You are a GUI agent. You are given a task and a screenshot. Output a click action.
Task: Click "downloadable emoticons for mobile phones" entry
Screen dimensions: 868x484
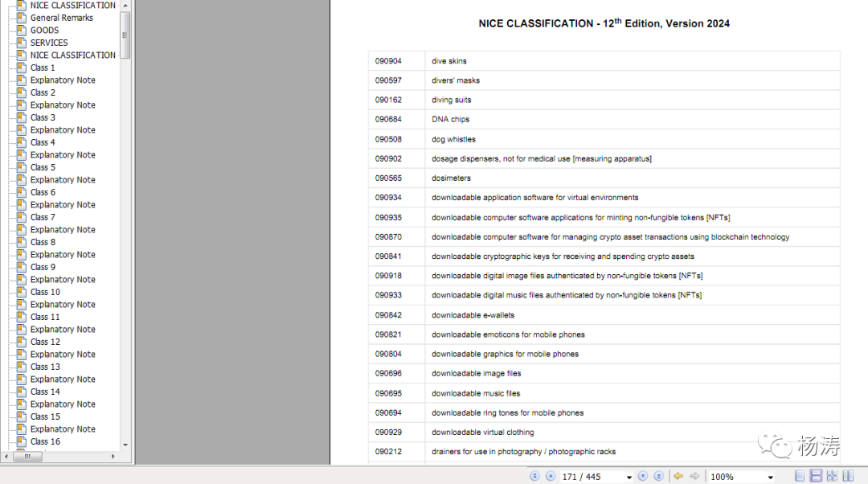(508, 334)
